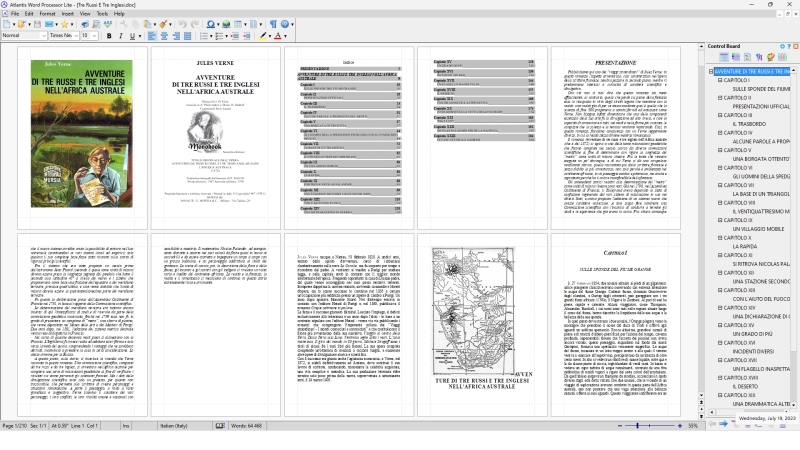Click the Help question mark icon

[x=285, y=24]
